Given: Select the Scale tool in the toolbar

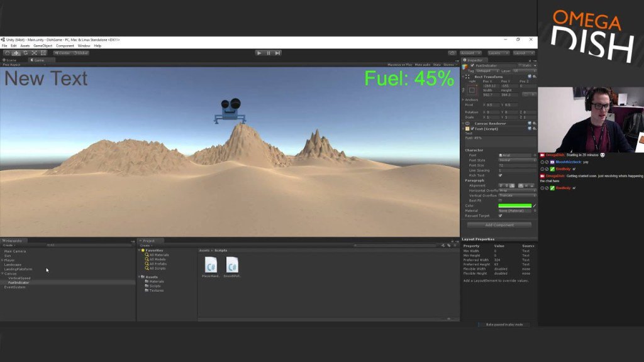Looking at the screenshot, I should coord(35,53).
